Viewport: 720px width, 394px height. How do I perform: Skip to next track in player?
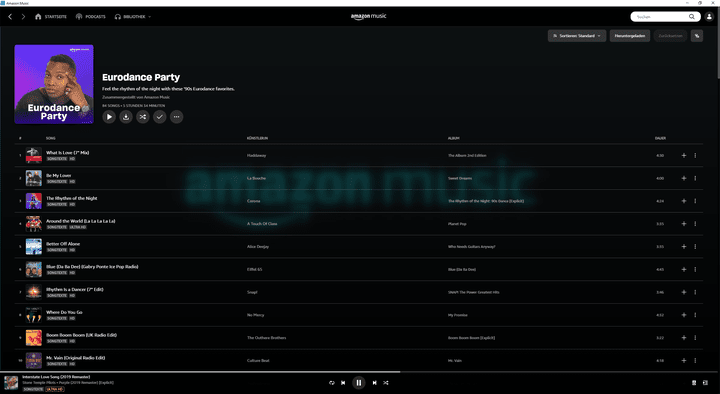pyautogui.click(x=374, y=383)
